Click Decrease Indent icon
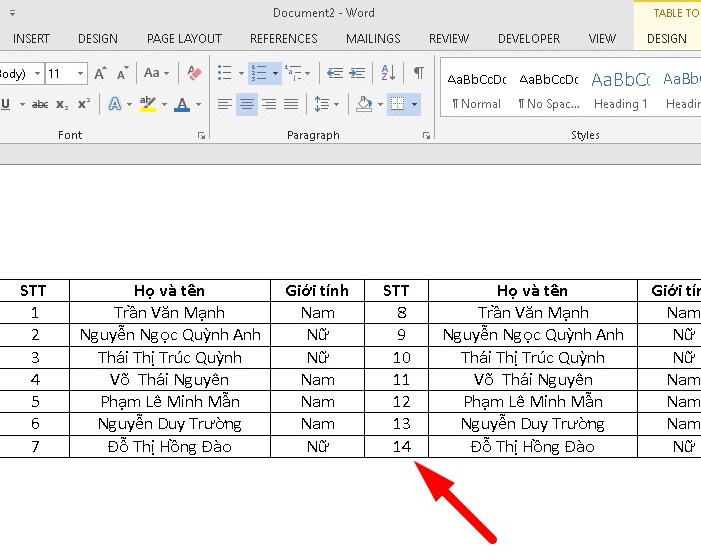The height and width of the screenshot is (559, 701). [335, 73]
